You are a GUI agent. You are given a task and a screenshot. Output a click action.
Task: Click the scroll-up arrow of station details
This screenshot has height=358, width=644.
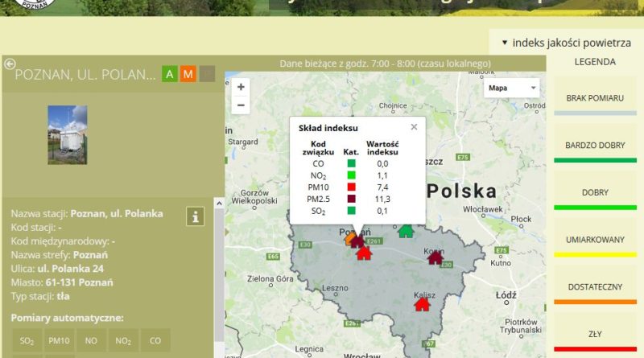pyautogui.click(x=218, y=204)
